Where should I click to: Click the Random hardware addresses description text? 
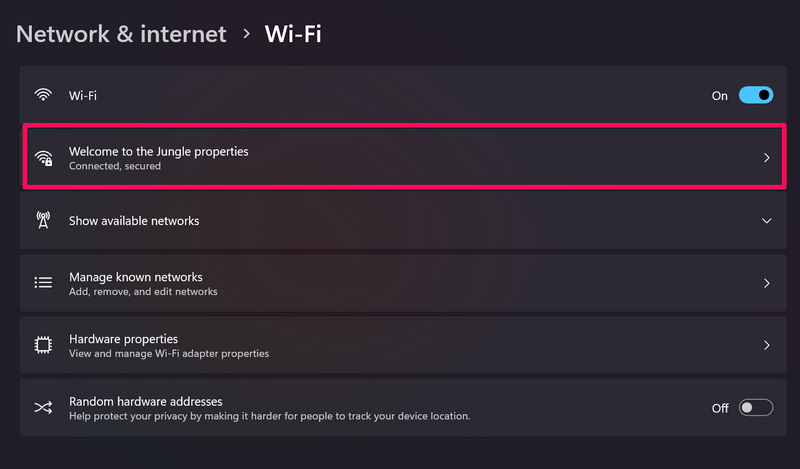click(x=269, y=415)
